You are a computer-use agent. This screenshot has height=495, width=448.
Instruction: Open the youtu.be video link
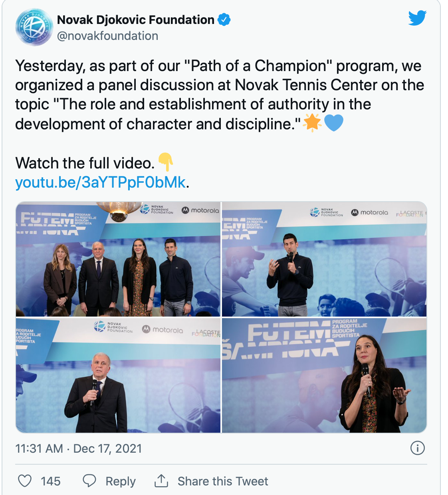tap(100, 182)
